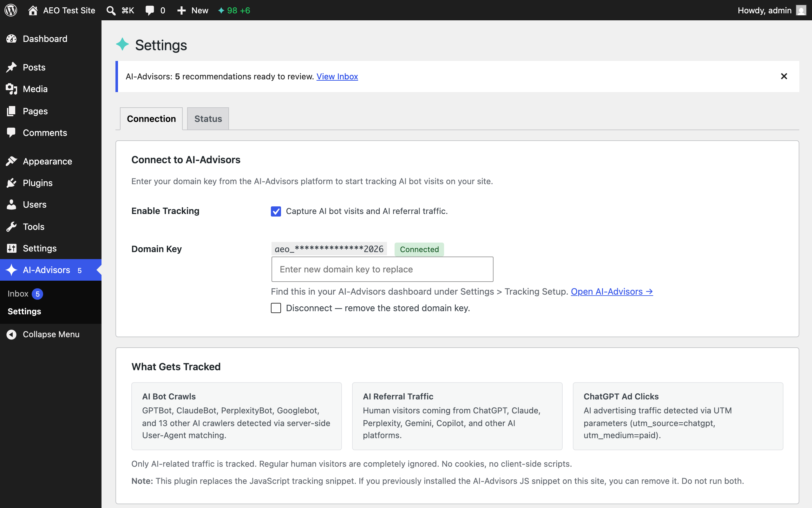
Task: Click the Plugins plug icon
Action: (x=11, y=183)
